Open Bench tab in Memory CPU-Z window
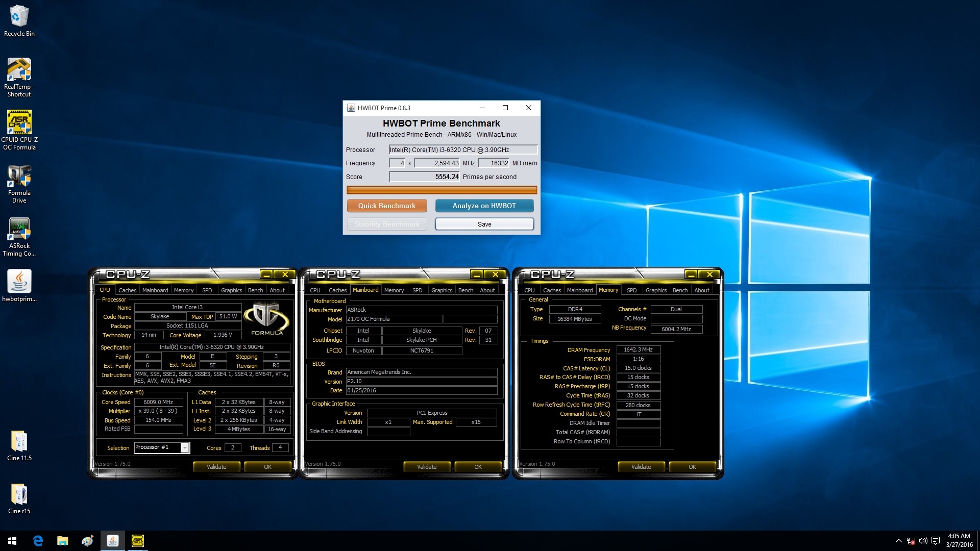980x551 pixels. [x=680, y=290]
